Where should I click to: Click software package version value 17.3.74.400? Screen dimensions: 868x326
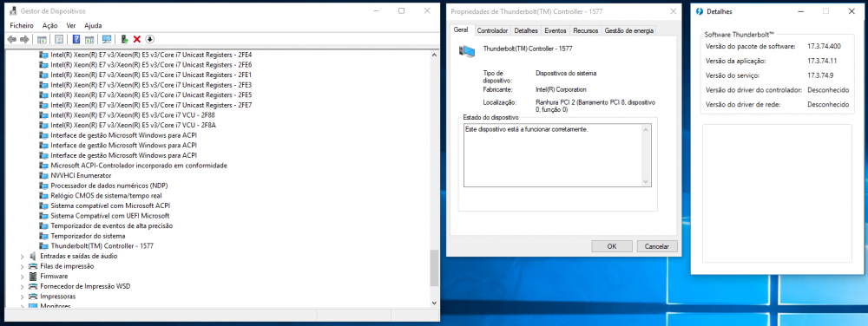(x=824, y=47)
